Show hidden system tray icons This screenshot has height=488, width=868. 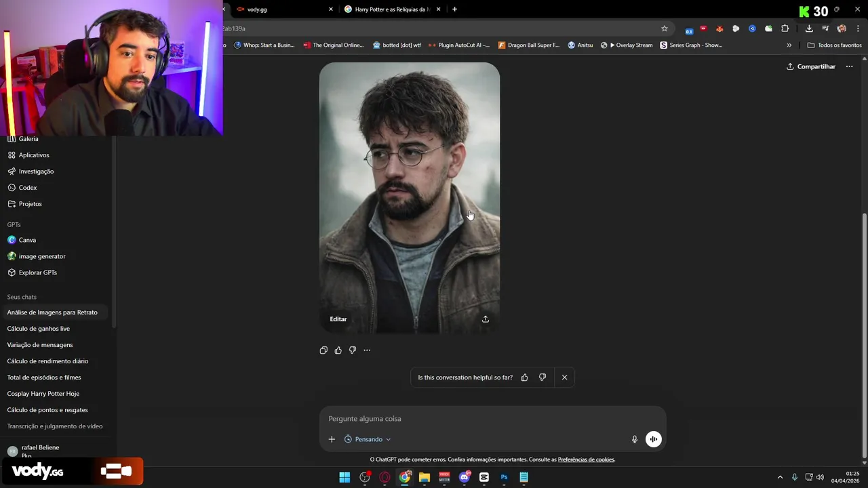tap(780, 477)
